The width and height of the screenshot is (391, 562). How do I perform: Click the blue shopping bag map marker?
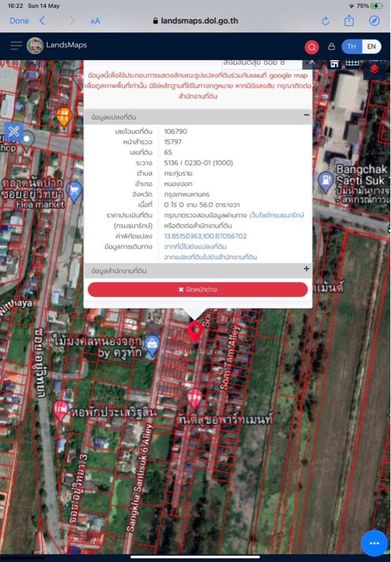152,346
